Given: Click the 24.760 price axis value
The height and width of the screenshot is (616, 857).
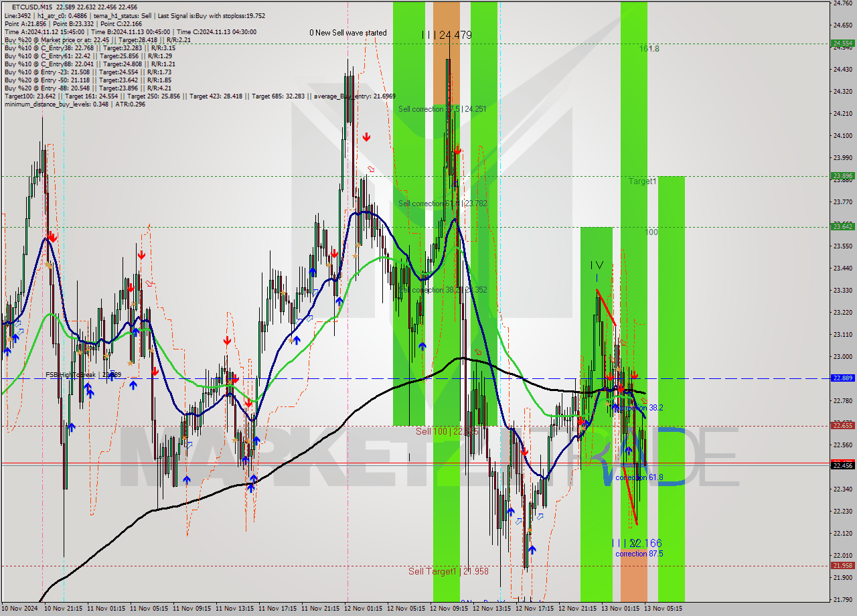Looking at the screenshot, I should click(842, 3).
